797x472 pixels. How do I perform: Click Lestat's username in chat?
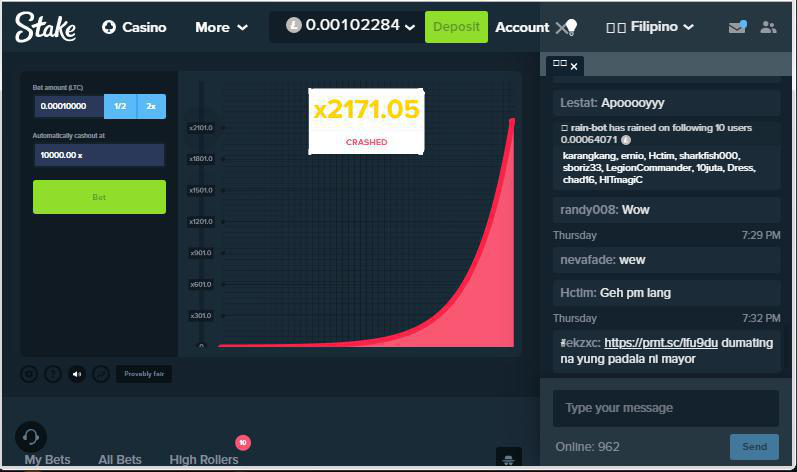click(578, 103)
